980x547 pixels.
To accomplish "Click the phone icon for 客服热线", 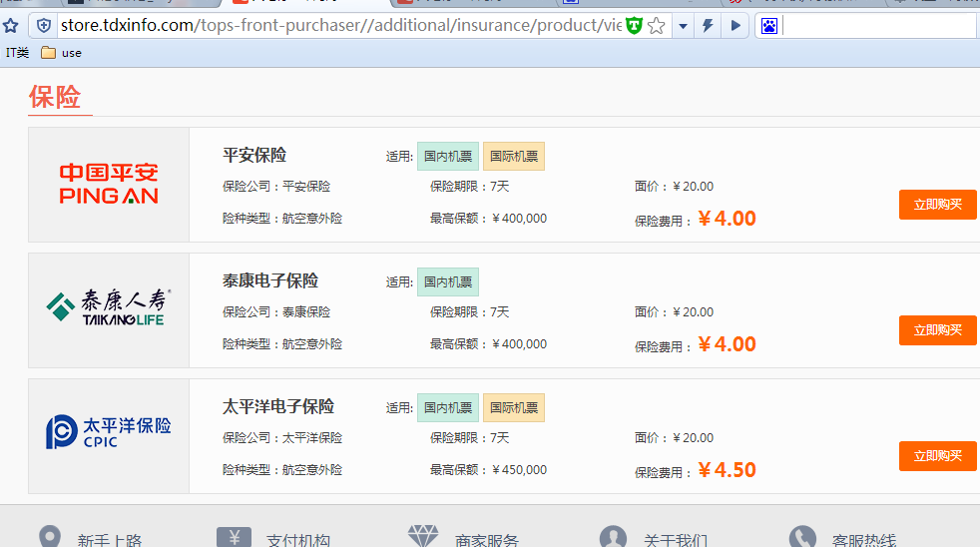I will (802, 536).
